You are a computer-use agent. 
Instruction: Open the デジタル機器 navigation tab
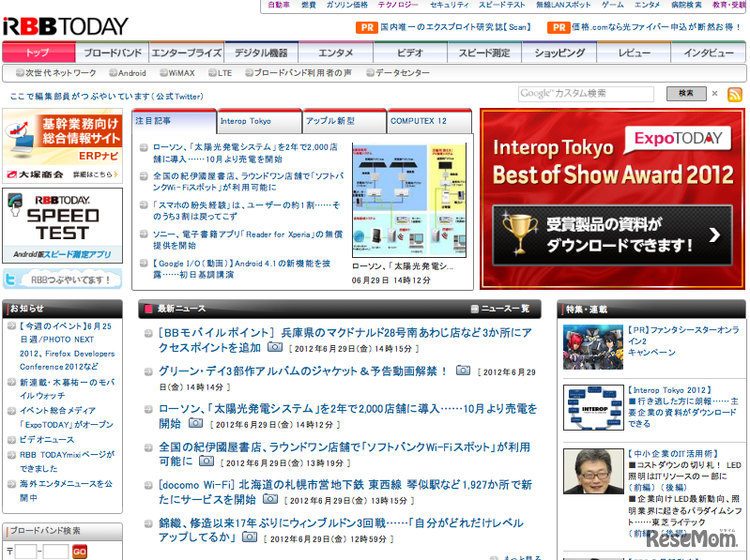pos(261,53)
